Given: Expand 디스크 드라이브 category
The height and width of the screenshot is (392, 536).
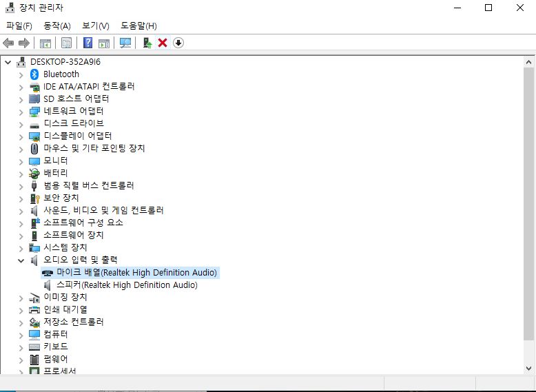Looking at the screenshot, I should [x=21, y=125].
